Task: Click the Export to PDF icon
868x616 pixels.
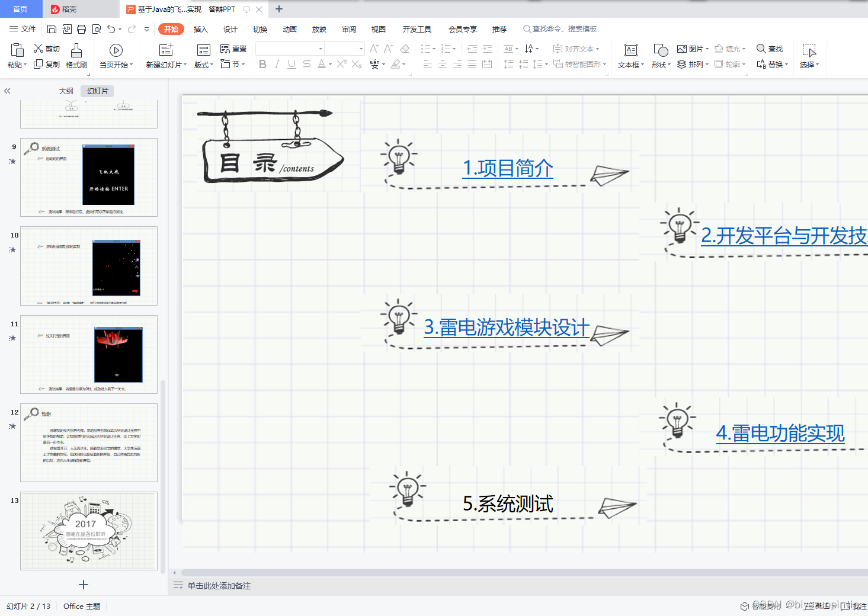Action: 66,29
